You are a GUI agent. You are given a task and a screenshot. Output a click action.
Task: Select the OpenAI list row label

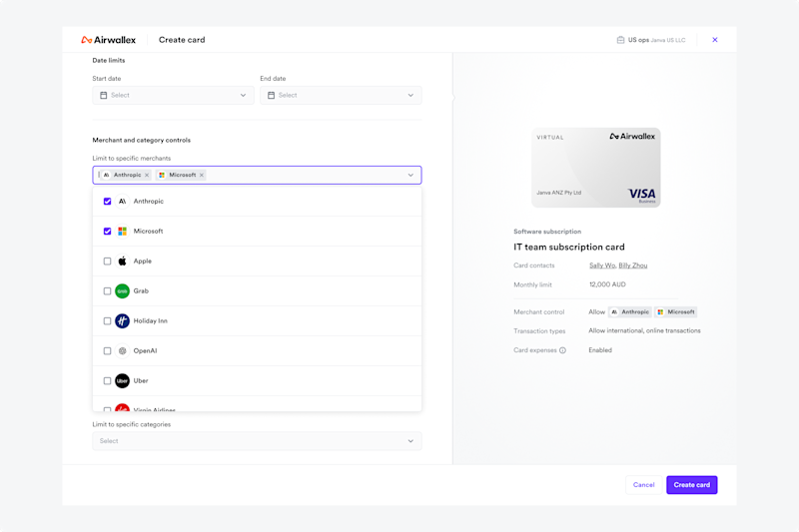(145, 350)
